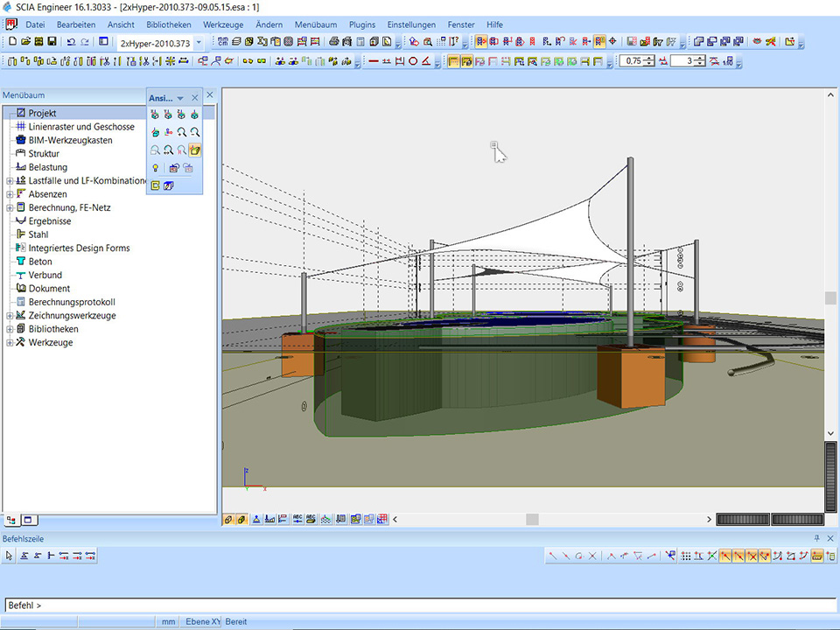Select the arrow pointer tool in Befehlszeile
This screenshot has height=630, width=840.
coord(10,556)
